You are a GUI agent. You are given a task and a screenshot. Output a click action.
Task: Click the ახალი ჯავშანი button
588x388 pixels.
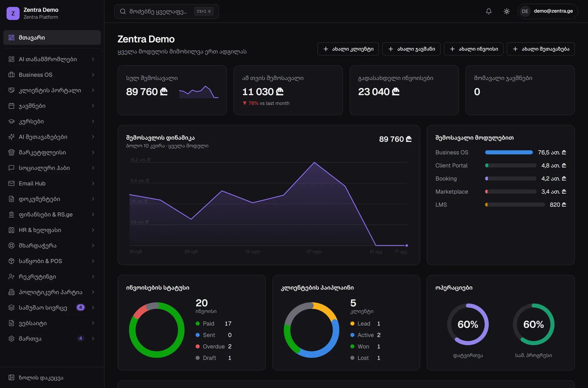pos(411,49)
